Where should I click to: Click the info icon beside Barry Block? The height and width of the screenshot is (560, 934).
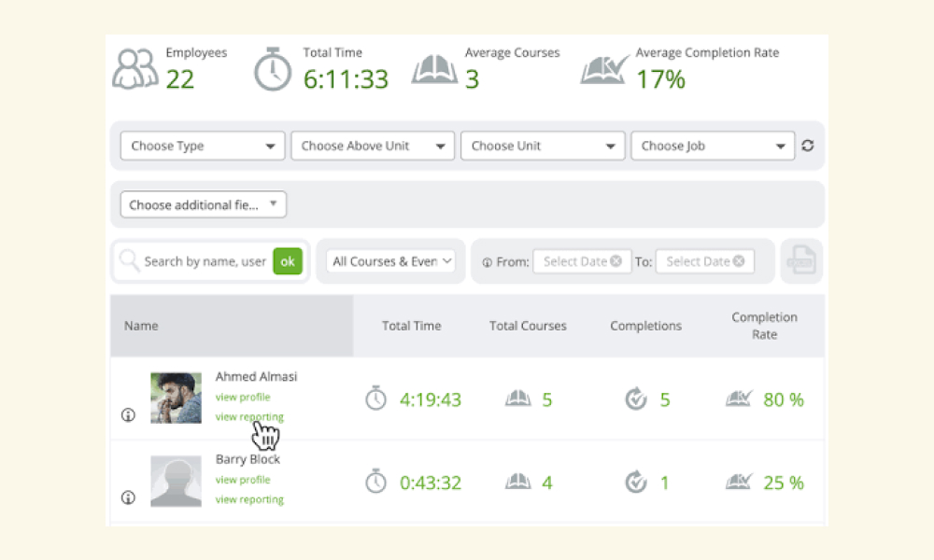128,497
